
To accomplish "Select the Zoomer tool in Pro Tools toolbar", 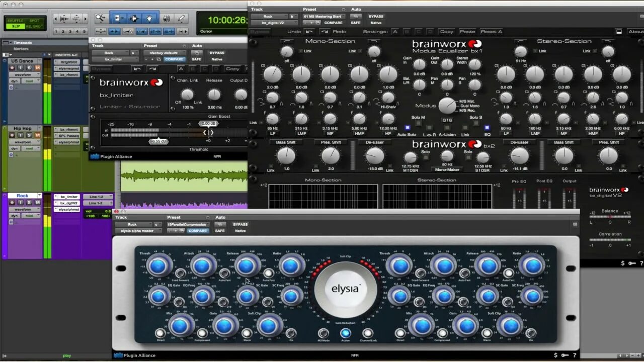I will pyautogui.click(x=101, y=19).
